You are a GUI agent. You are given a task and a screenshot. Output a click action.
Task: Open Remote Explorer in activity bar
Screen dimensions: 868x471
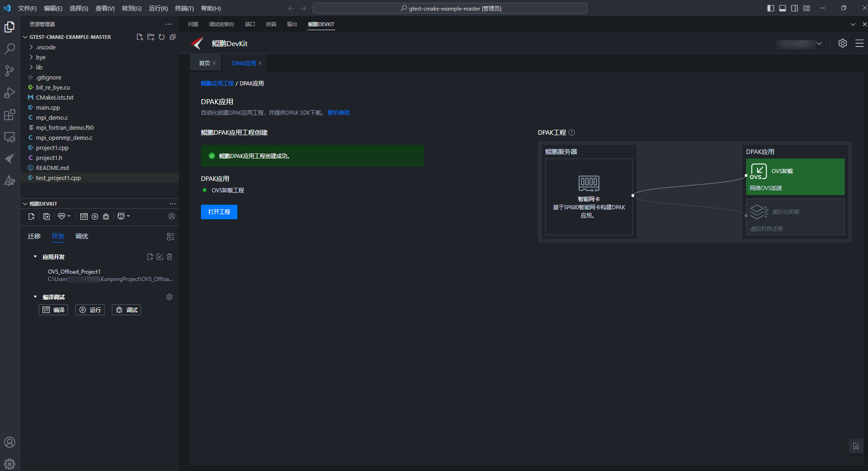[10, 137]
